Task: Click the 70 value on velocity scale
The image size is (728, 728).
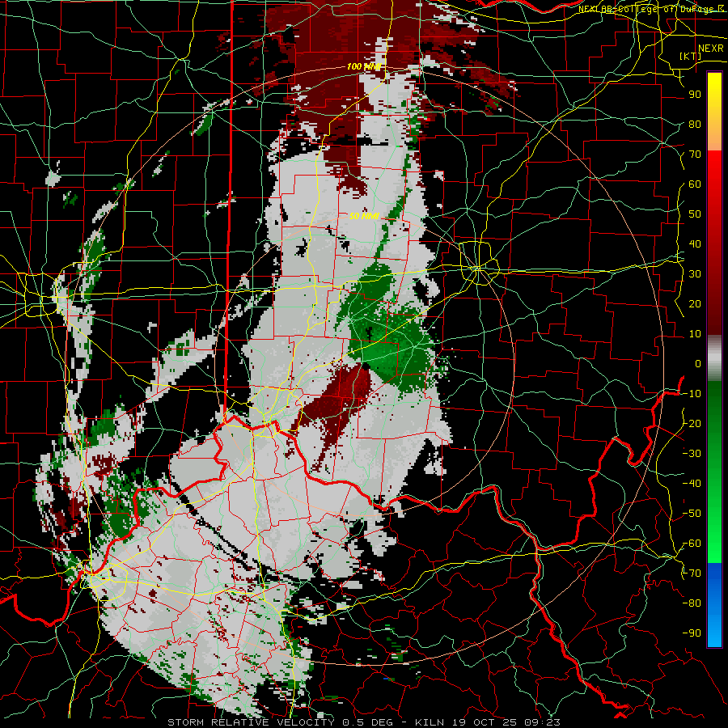Action: click(x=695, y=154)
